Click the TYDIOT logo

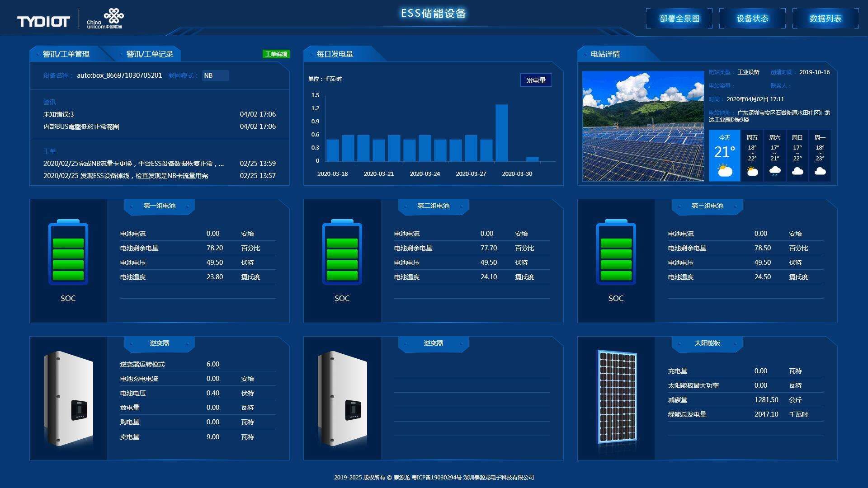point(43,21)
